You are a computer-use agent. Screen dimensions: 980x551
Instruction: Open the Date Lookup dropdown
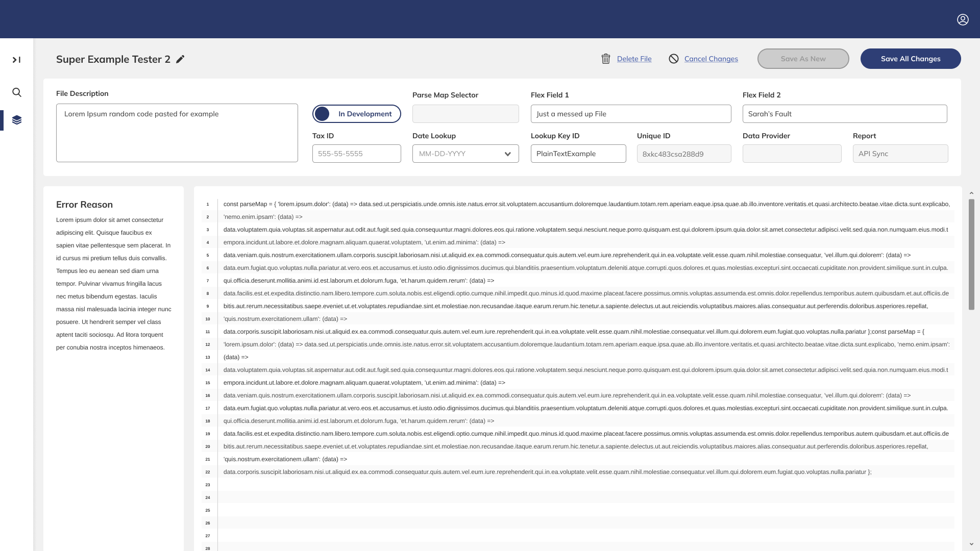(x=459, y=154)
